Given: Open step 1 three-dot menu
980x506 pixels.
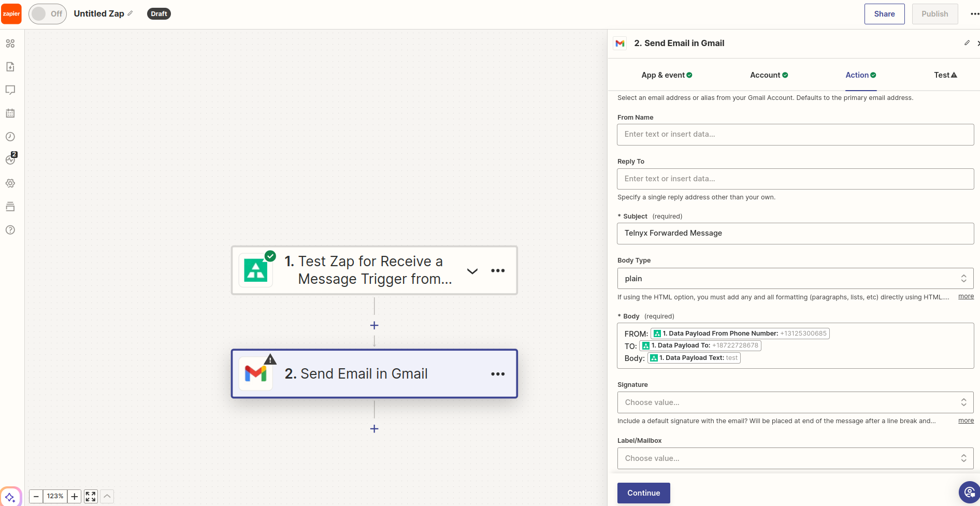Looking at the screenshot, I should (x=498, y=270).
